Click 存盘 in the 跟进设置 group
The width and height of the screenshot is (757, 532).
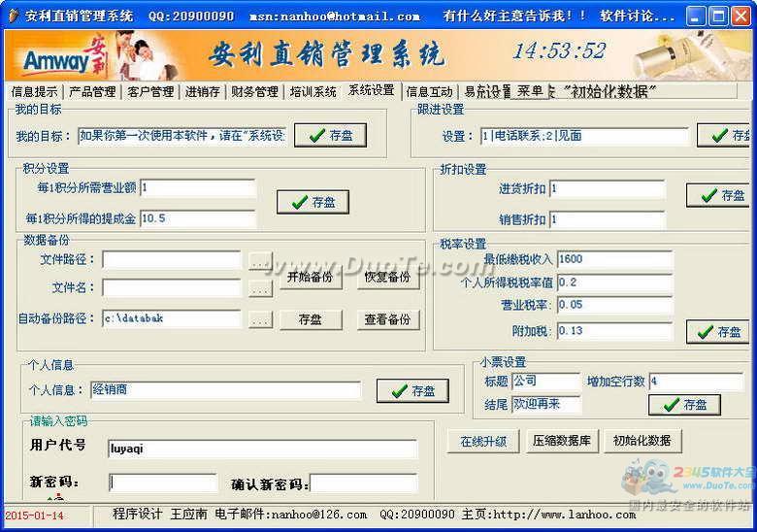point(724,136)
